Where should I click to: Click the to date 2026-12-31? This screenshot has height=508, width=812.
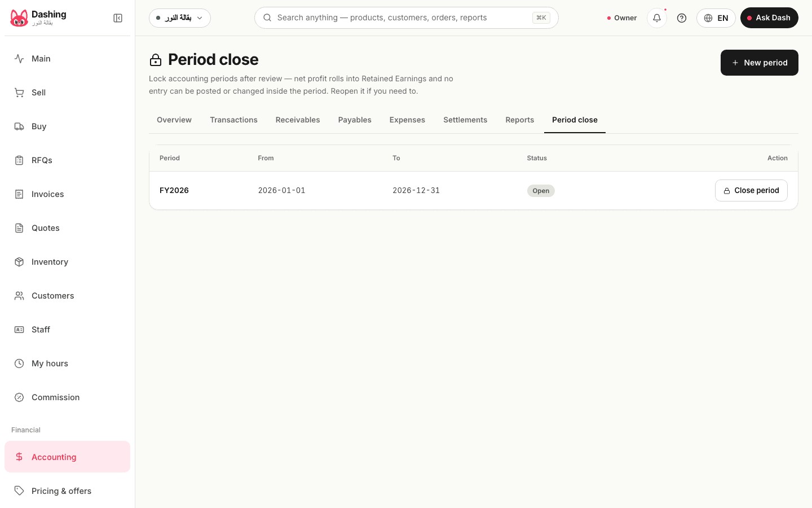click(416, 191)
